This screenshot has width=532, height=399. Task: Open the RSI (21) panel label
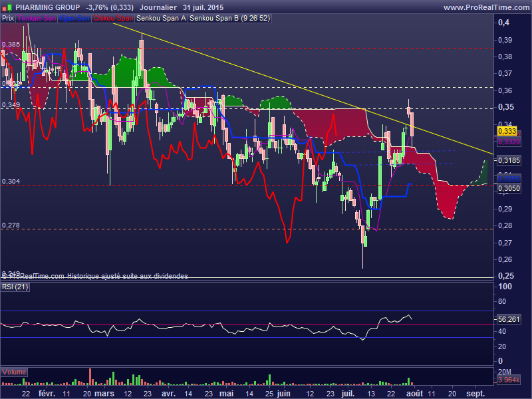pyautogui.click(x=15, y=287)
